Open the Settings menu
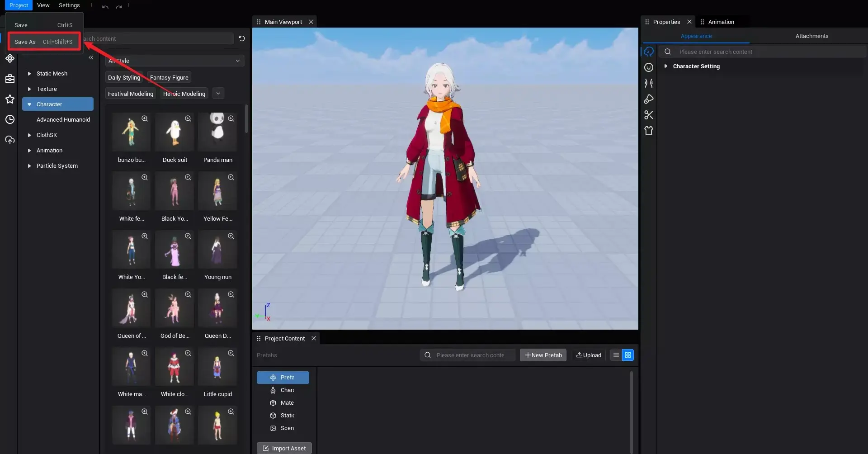Image resolution: width=868 pixels, height=454 pixels. pyautogui.click(x=69, y=5)
